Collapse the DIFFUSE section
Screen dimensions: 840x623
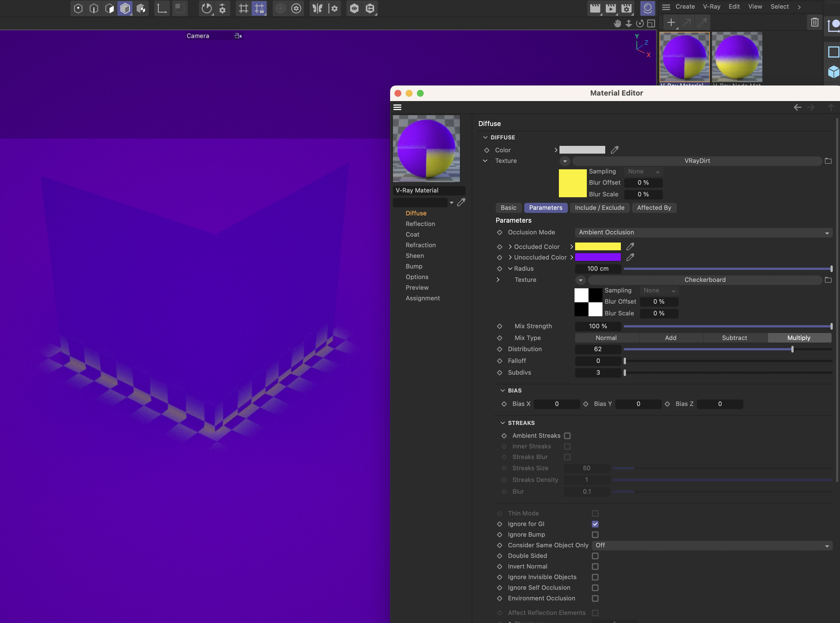pos(485,137)
